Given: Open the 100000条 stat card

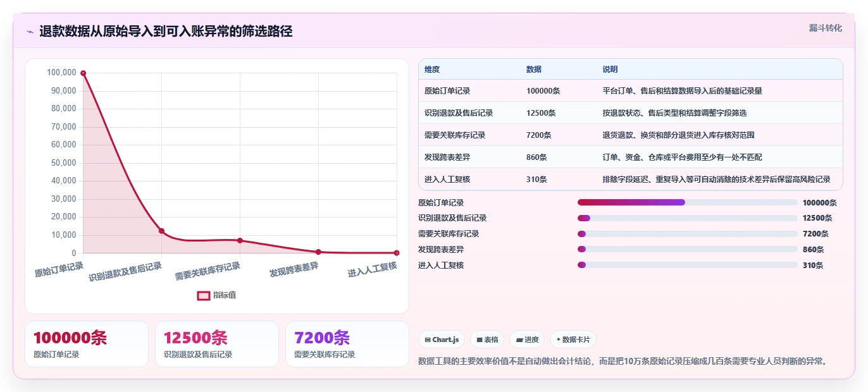Looking at the screenshot, I should [x=87, y=344].
